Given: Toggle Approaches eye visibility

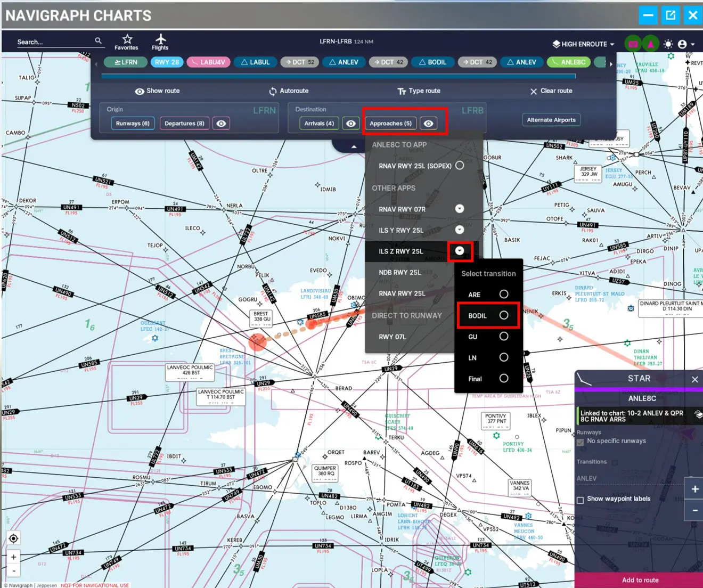Looking at the screenshot, I should tap(428, 124).
